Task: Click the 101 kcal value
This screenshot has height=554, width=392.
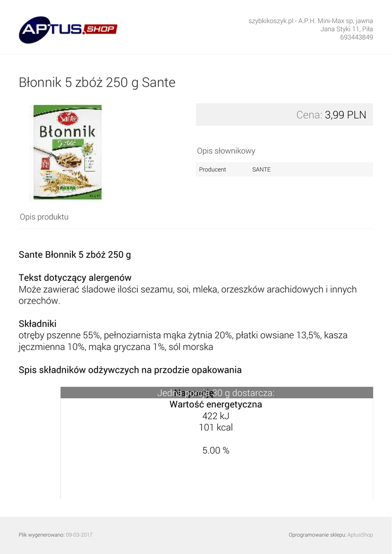Action: (216, 427)
